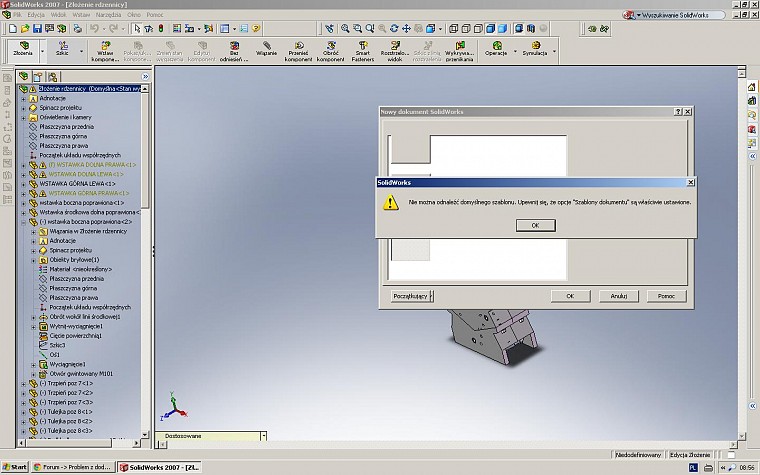The width and height of the screenshot is (760, 475).
Task: Click the Smart Fasteners icon
Action: pyautogui.click(x=363, y=51)
